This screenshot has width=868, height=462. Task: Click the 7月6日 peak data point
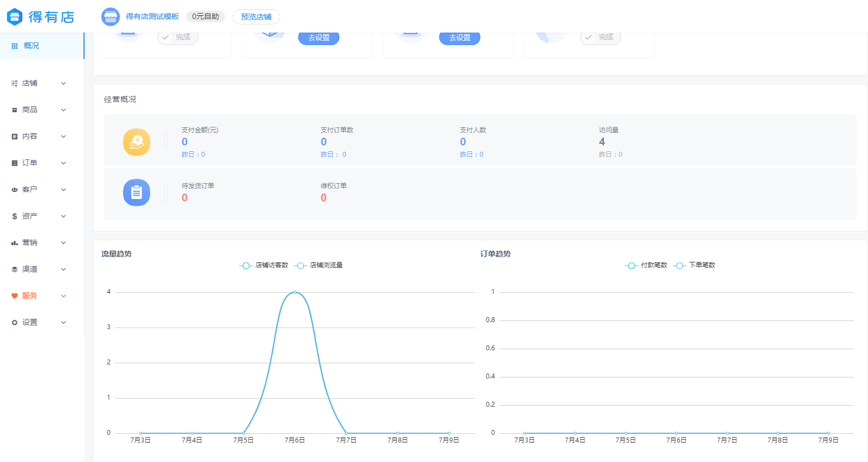(x=294, y=292)
